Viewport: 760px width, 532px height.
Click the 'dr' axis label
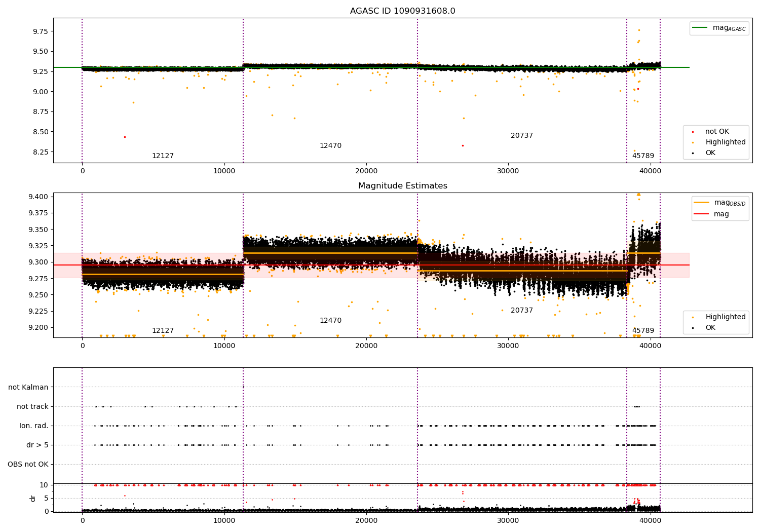(x=33, y=498)
